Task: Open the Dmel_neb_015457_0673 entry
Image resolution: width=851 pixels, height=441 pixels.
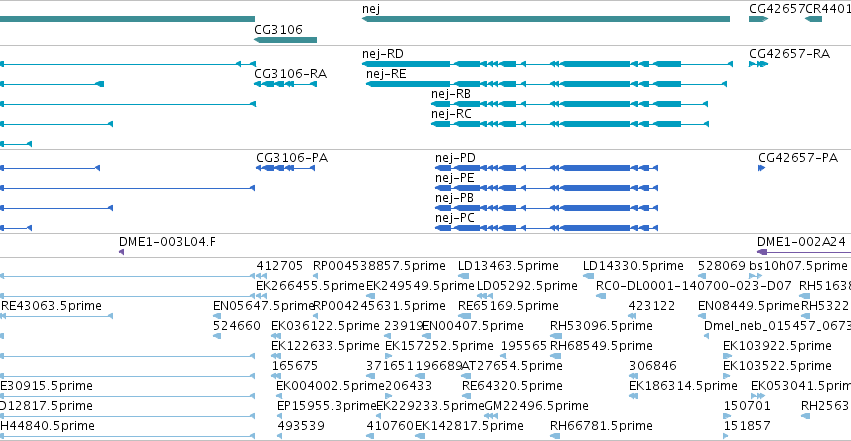Action: click(x=777, y=326)
